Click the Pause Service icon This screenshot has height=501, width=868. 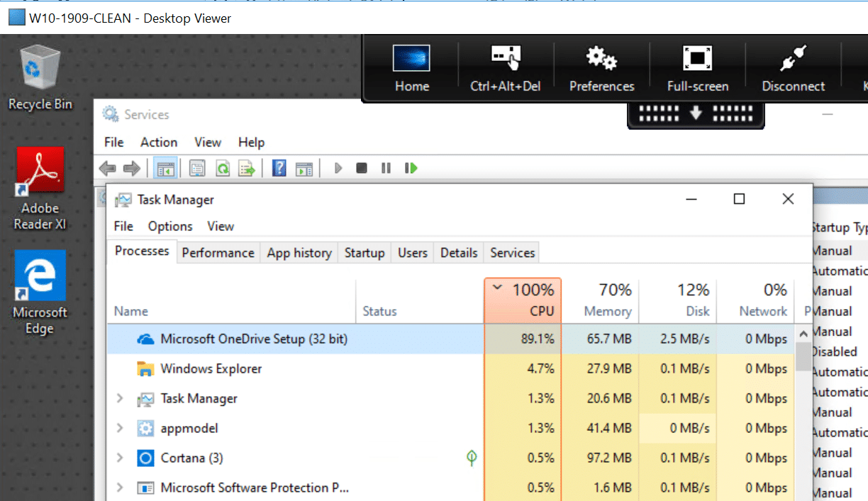point(386,169)
